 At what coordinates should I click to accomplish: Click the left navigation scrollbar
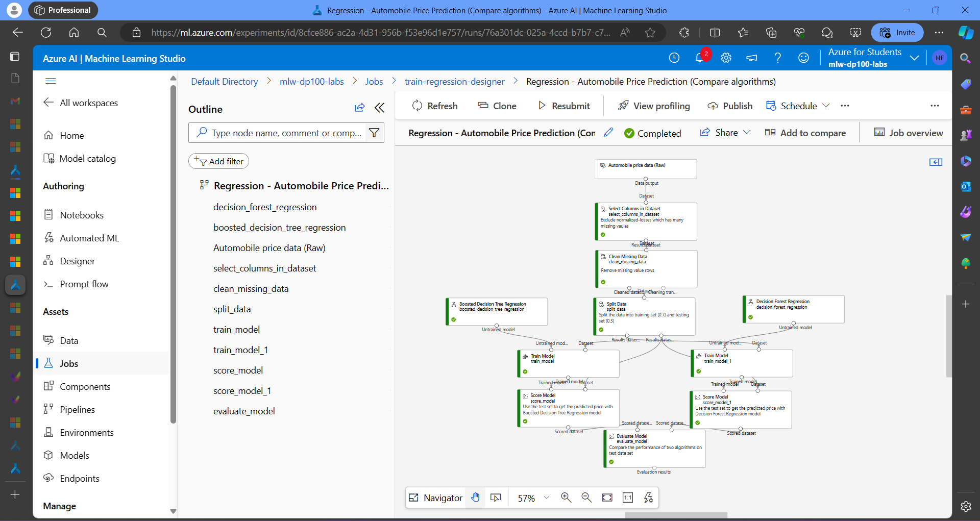[x=173, y=255]
